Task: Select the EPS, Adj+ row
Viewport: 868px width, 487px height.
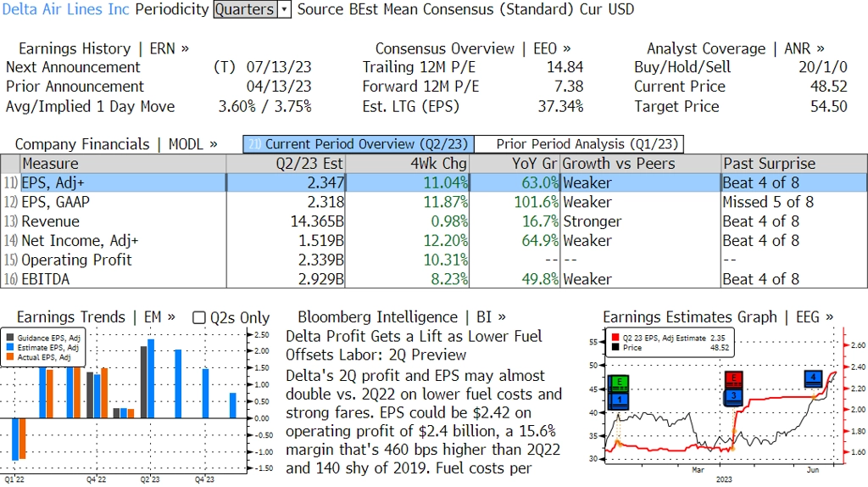Action: [434, 182]
